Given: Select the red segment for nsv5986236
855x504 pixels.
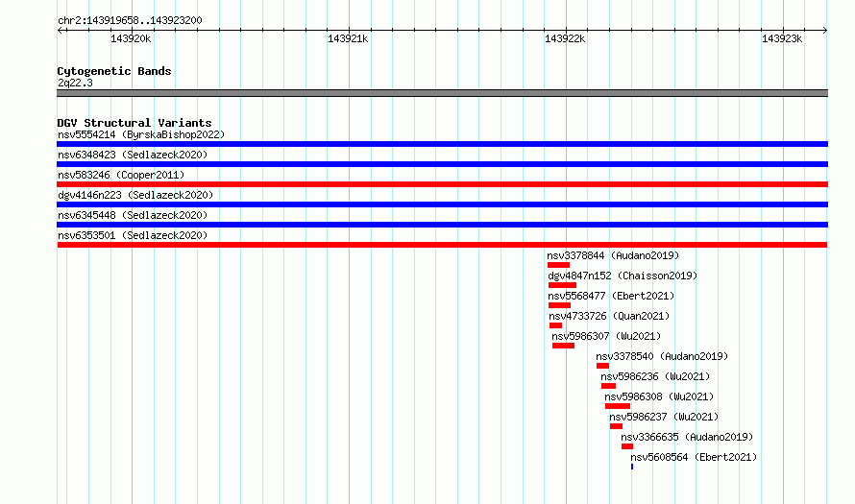Looking at the screenshot, I should click(x=608, y=386).
